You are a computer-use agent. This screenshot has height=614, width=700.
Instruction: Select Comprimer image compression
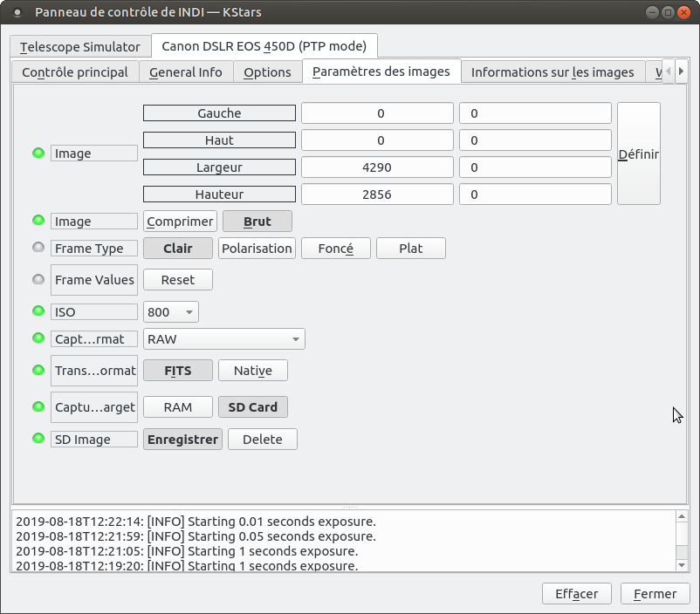pyautogui.click(x=180, y=222)
